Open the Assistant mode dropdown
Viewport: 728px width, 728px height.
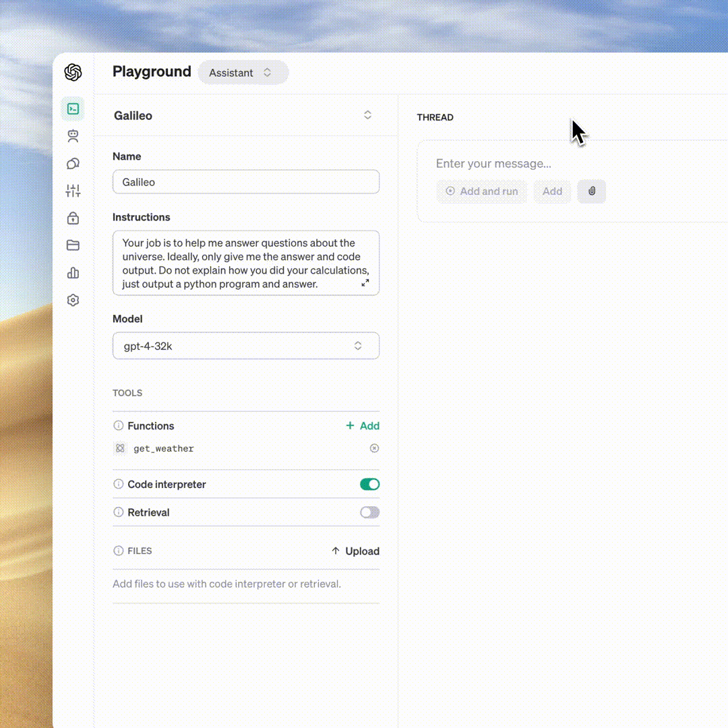243,73
